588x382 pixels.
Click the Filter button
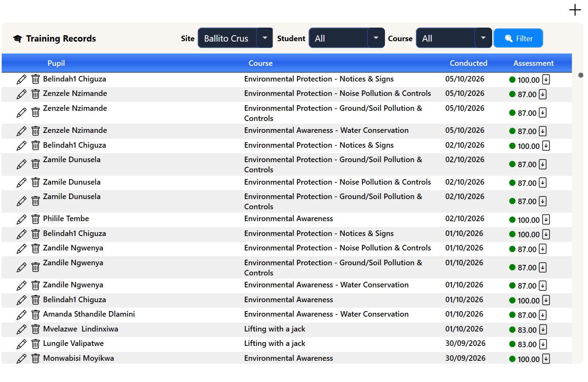(x=518, y=38)
